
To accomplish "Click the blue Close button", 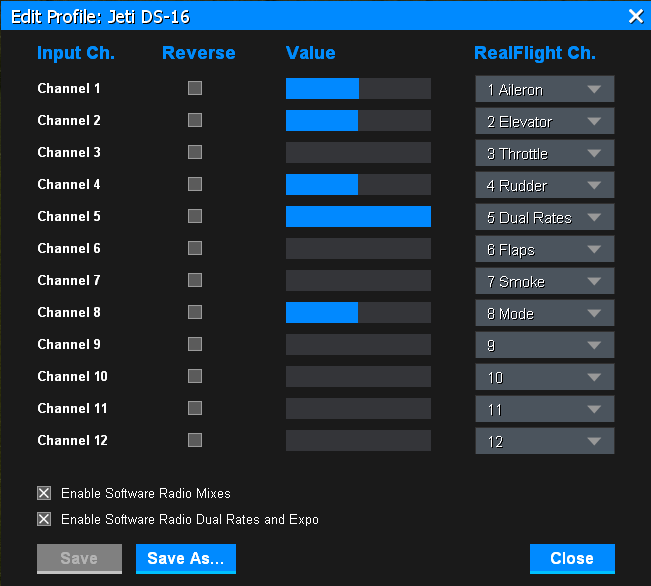I will pos(572,559).
